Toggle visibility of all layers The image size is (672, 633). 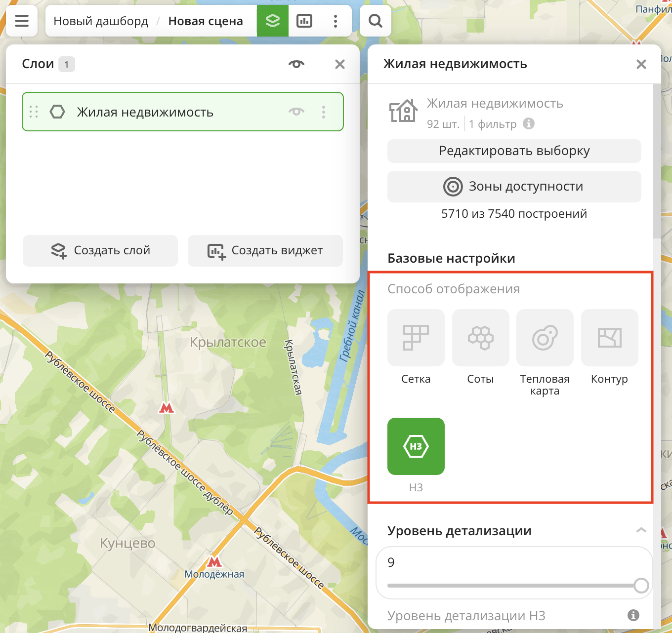296,64
